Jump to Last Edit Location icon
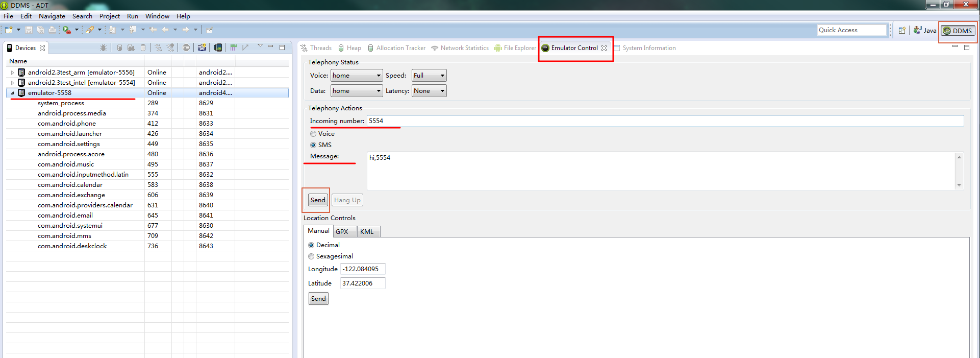 point(153,30)
